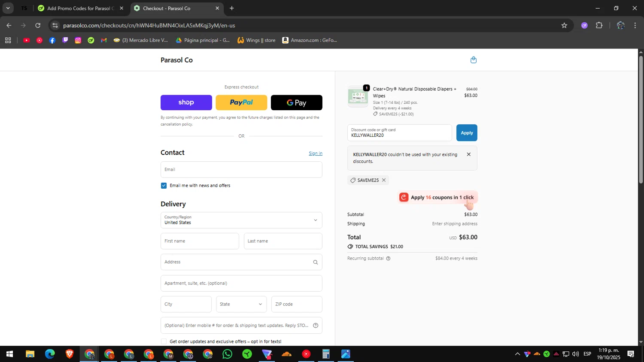Open the apps grid in bookmarks bar
The image size is (644, 362).
click(8, 40)
